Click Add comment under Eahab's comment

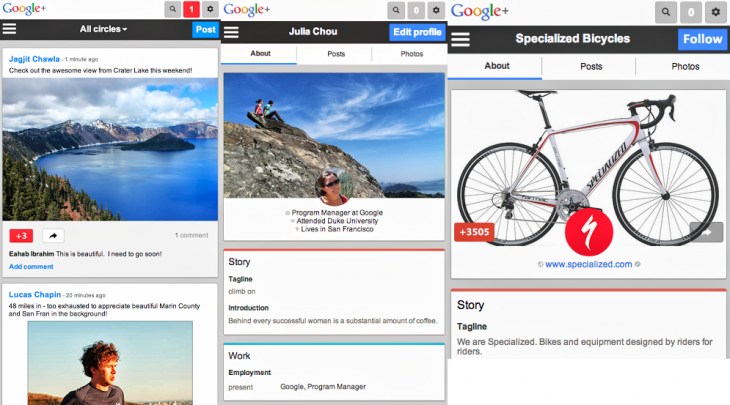click(31, 267)
